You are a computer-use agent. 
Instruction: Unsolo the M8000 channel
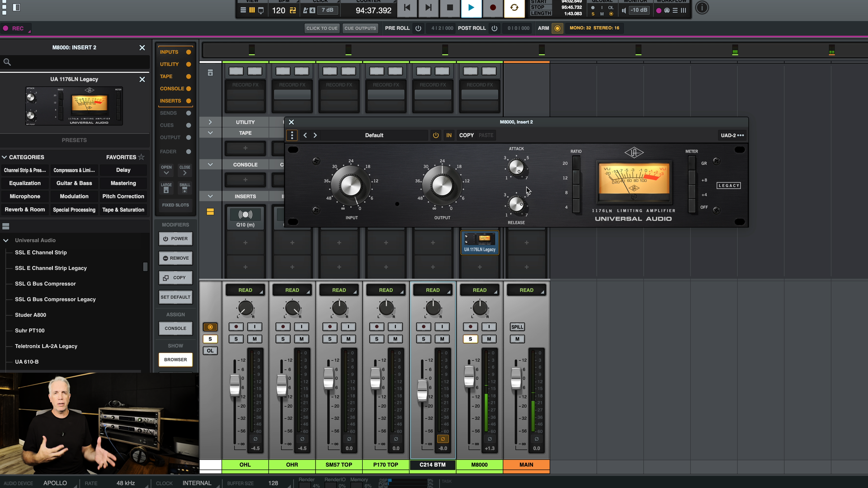pos(470,339)
